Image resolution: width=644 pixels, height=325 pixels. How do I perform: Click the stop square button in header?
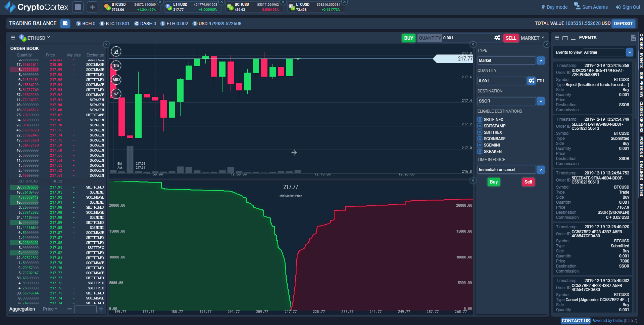pos(78,7)
